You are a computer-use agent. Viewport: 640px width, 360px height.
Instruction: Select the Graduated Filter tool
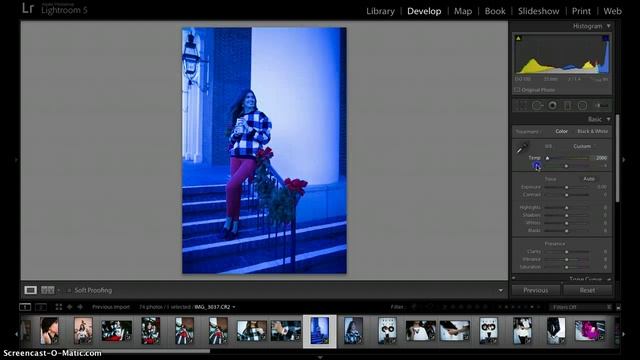[567, 106]
